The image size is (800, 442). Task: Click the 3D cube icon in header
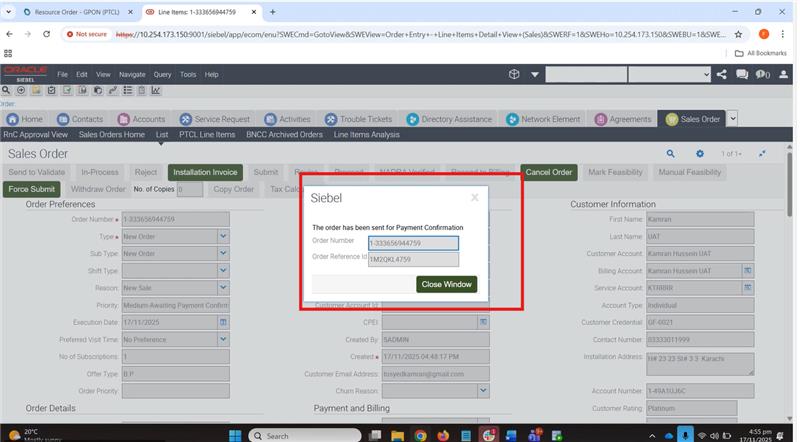coord(514,75)
